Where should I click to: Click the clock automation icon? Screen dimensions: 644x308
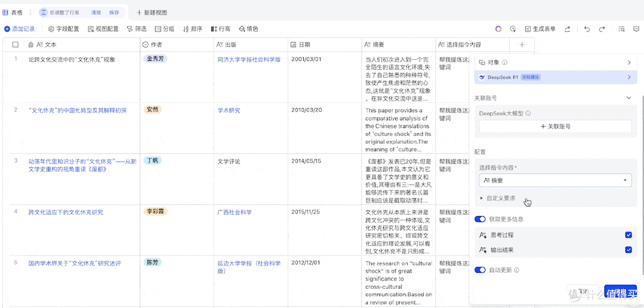(513, 29)
